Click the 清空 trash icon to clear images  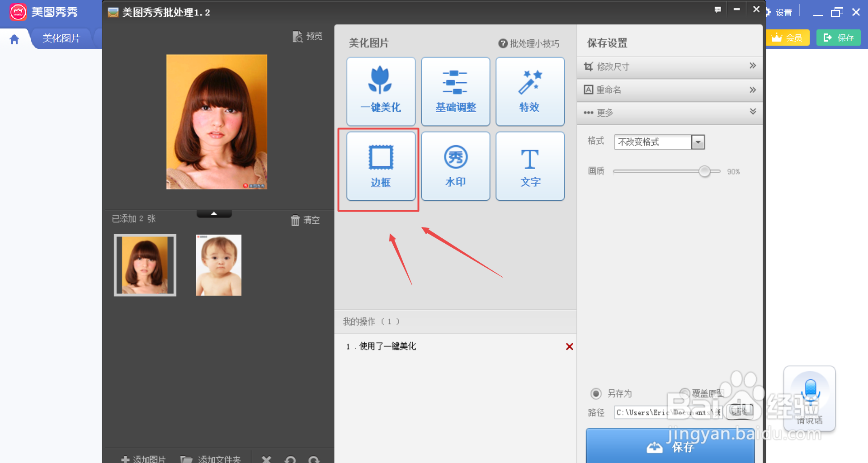click(295, 220)
